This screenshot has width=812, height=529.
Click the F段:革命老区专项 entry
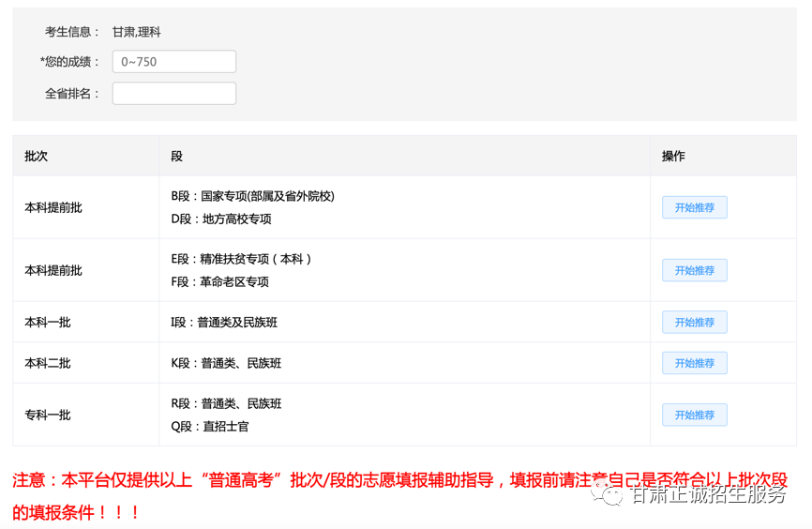220,281
